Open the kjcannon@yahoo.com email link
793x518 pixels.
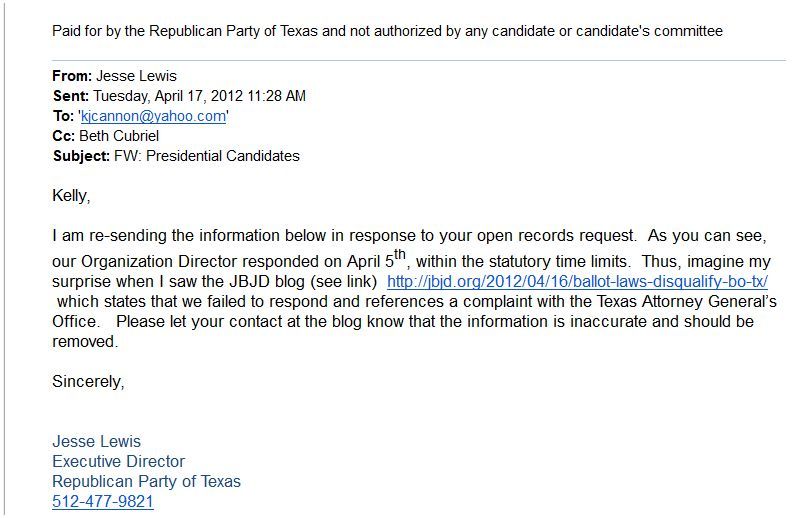[153, 116]
